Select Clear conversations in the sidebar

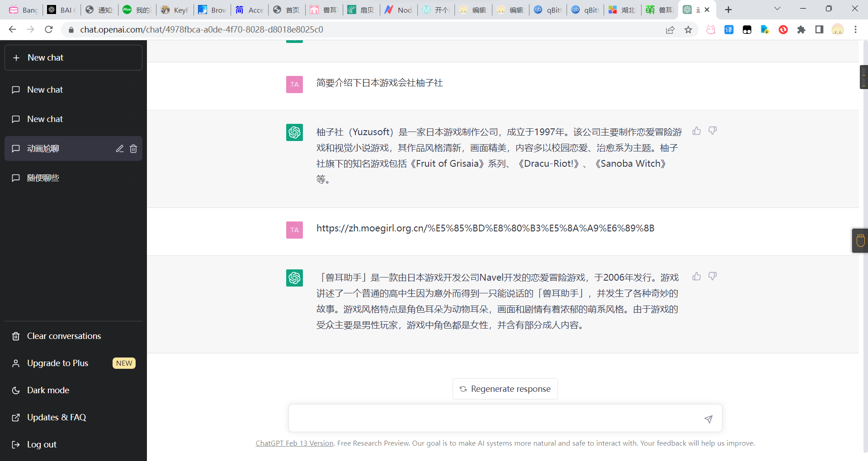64,336
